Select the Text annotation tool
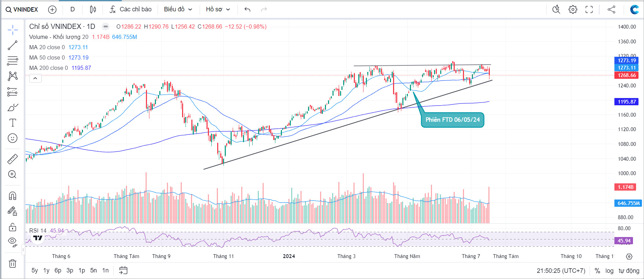The image size is (644, 279). [x=13, y=123]
